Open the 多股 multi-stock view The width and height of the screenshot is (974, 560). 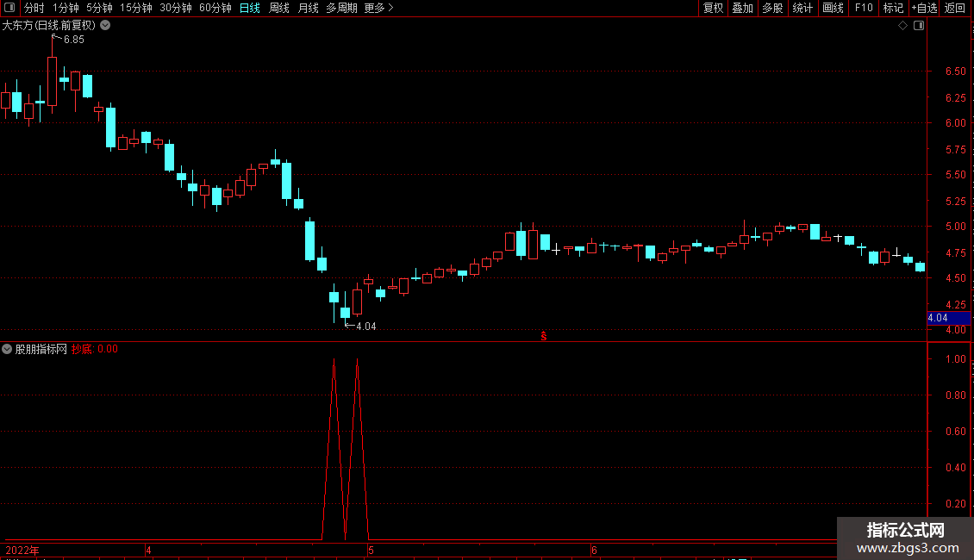pyautogui.click(x=772, y=8)
